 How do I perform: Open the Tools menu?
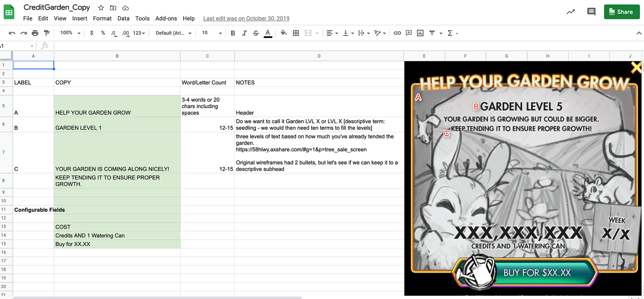click(142, 18)
